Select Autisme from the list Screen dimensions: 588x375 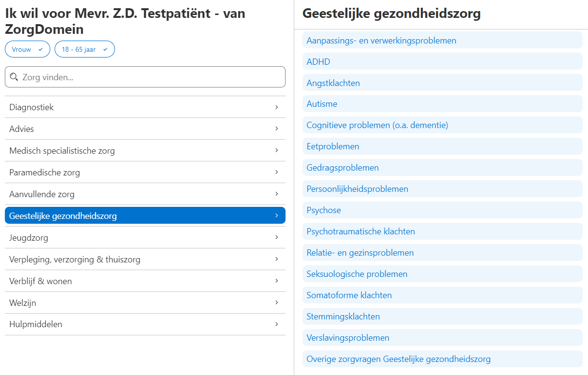click(322, 103)
